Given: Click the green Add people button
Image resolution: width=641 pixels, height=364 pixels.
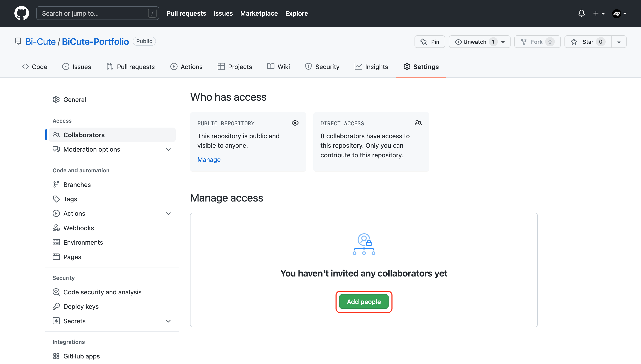Looking at the screenshot, I should coord(363,302).
